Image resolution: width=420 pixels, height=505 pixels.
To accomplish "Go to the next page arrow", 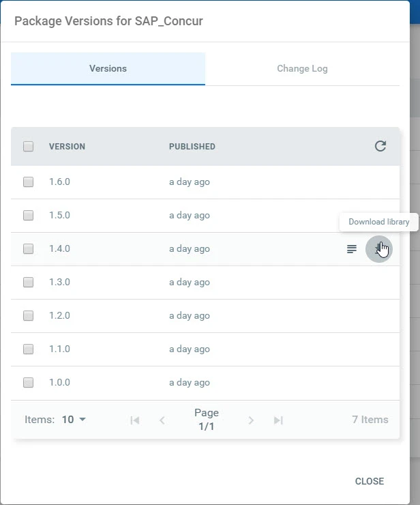I will point(251,420).
